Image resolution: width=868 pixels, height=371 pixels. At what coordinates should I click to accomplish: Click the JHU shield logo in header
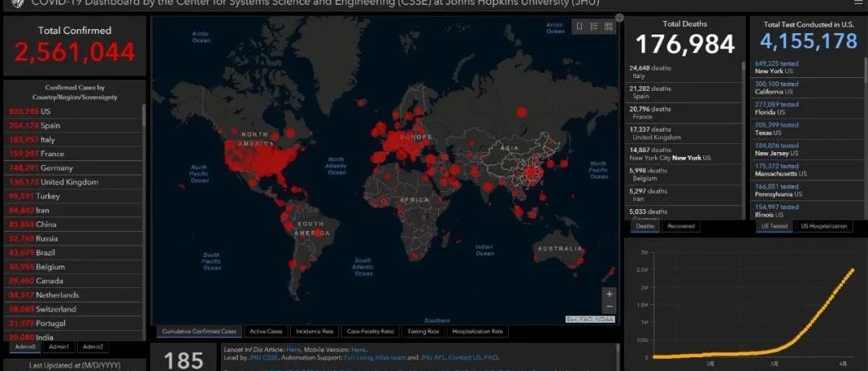[17, 3]
